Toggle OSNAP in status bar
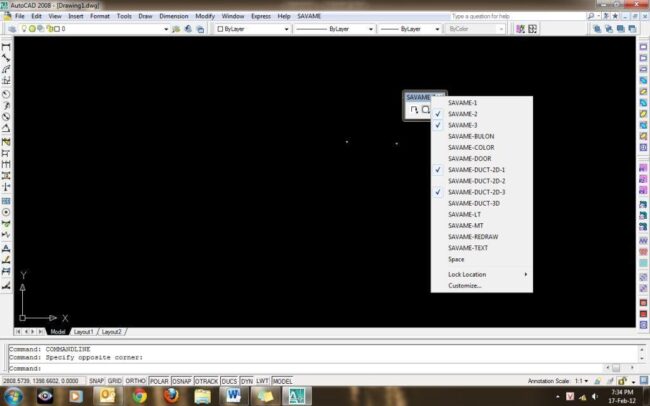The height and width of the screenshot is (406, 650). click(182, 381)
